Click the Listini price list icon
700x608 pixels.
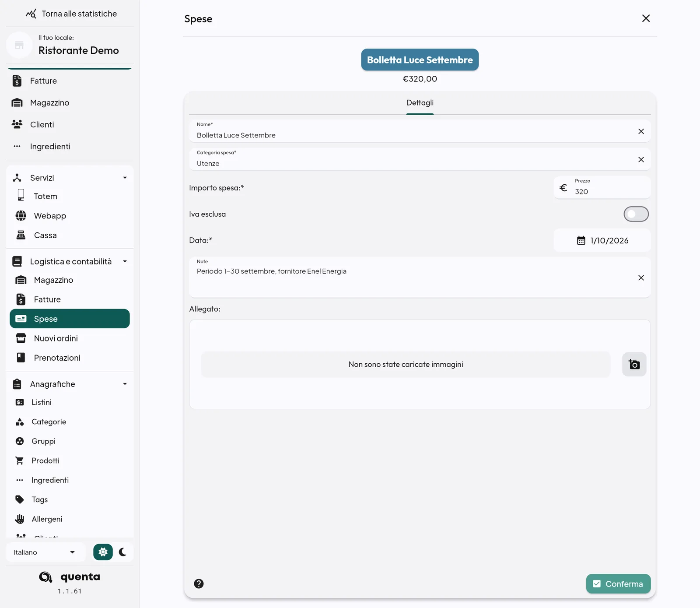[20, 402]
